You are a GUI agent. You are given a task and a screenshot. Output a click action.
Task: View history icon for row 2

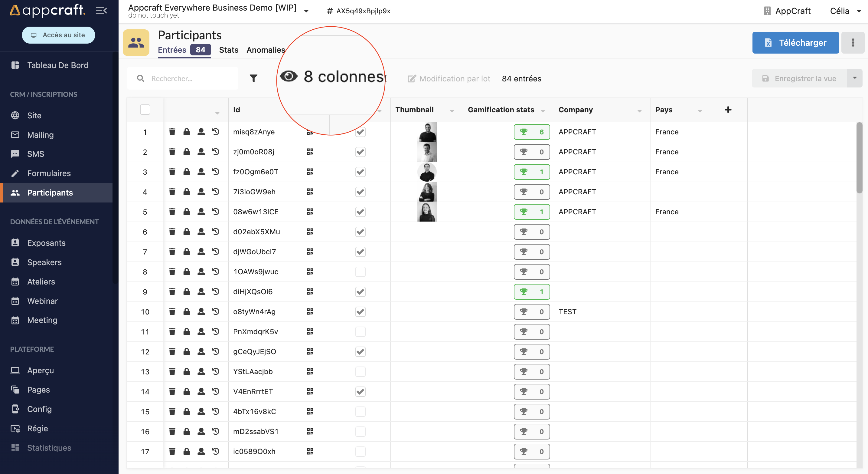coord(216,152)
